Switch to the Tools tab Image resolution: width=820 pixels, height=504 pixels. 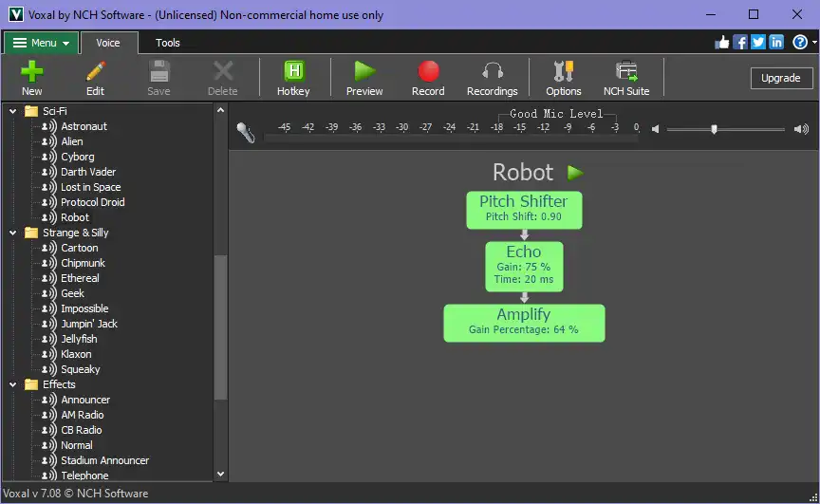168,43
